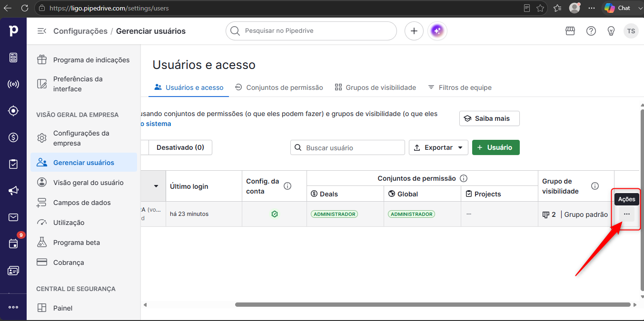644x321 pixels.
Task: Click the Grupo padrão visibility group
Action: tap(586, 214)
